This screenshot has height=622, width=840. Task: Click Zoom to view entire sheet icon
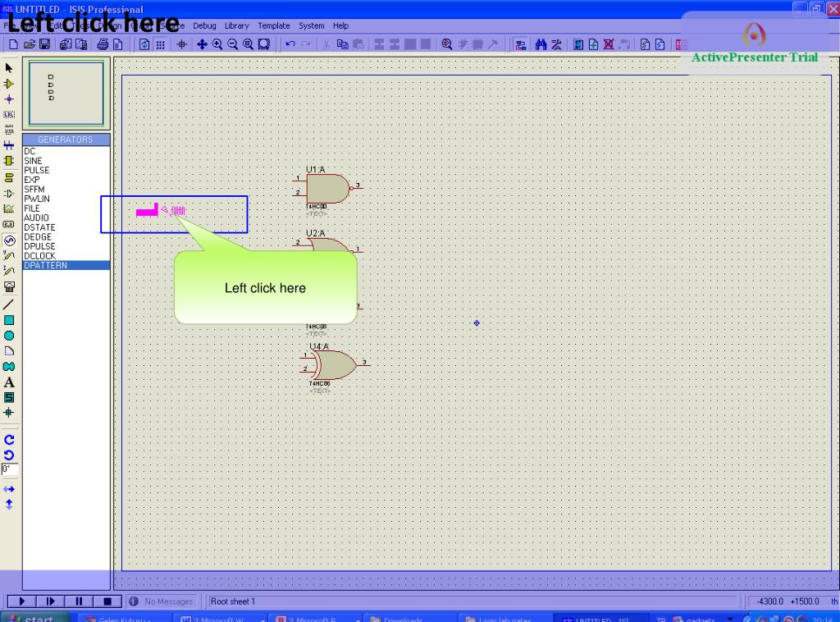(248, 44)
